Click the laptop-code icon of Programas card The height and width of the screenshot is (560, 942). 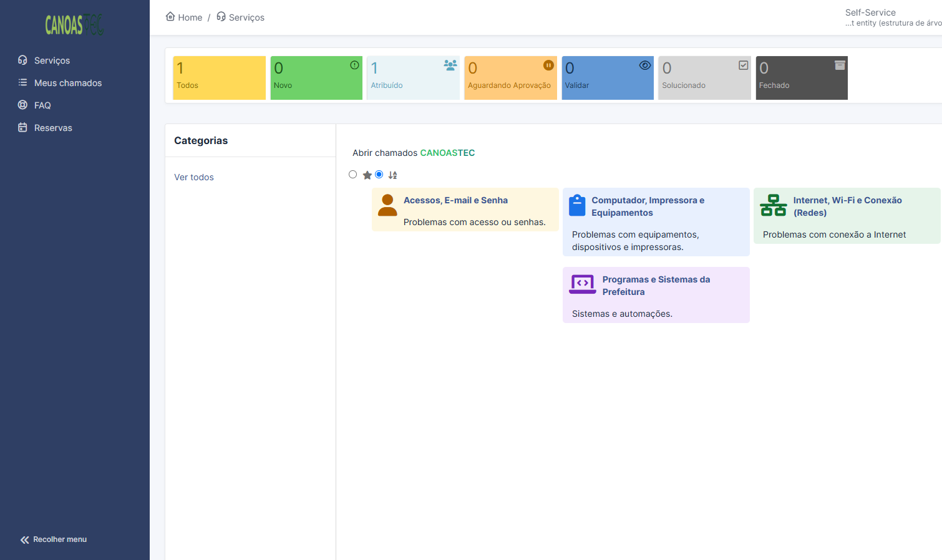coord(583,284)
